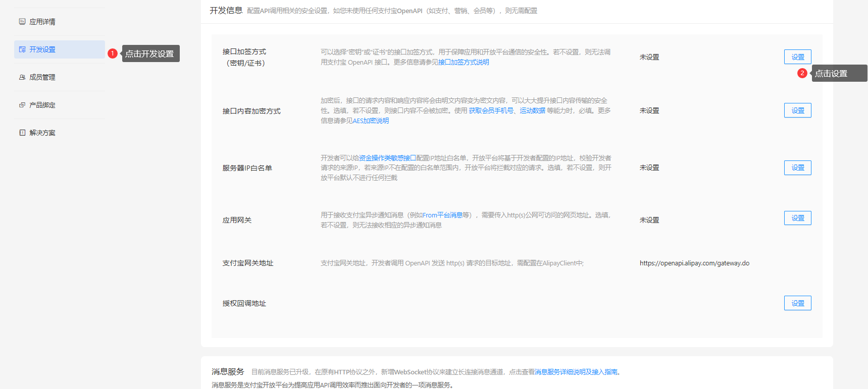Screen dimensions: 868x389
Task: Click the 应用详情 sidebar icon
Action: click(22, 22)
